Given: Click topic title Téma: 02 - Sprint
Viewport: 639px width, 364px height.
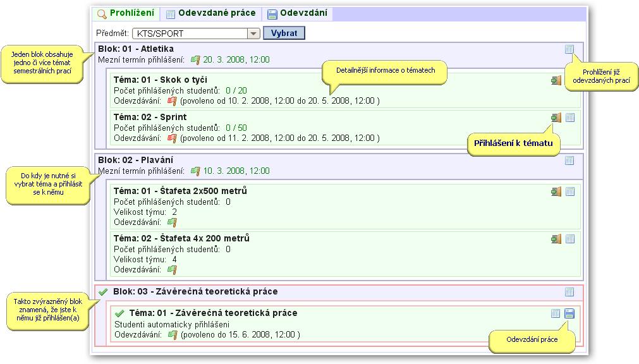Looking at the screenshot, I should point(150,118).
